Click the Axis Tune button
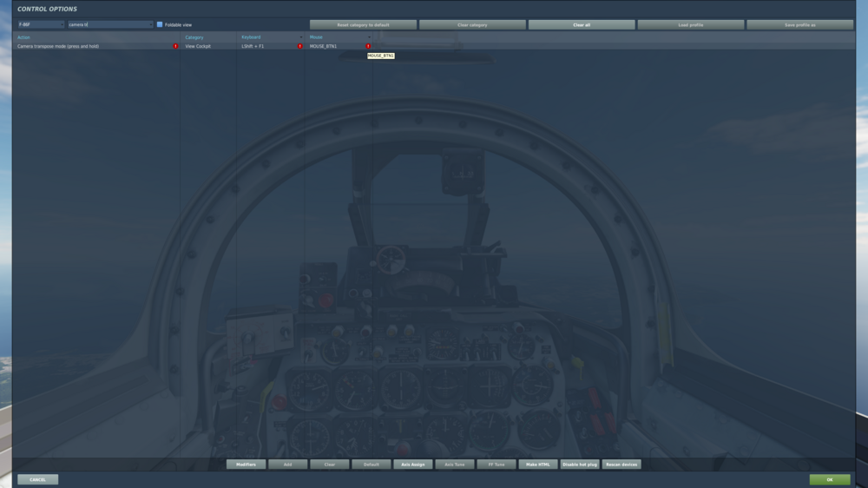This screenshot has width=868, height=488. point(455,465)
